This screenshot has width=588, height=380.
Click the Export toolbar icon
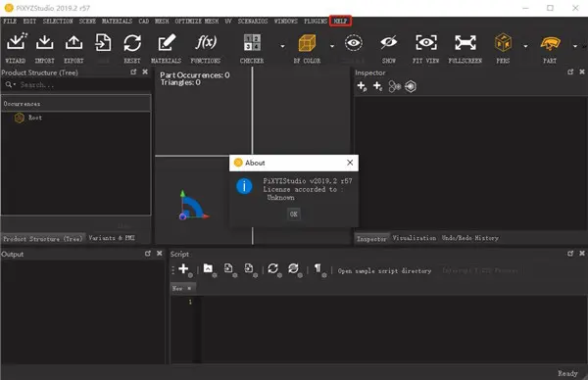click(73, 42)
